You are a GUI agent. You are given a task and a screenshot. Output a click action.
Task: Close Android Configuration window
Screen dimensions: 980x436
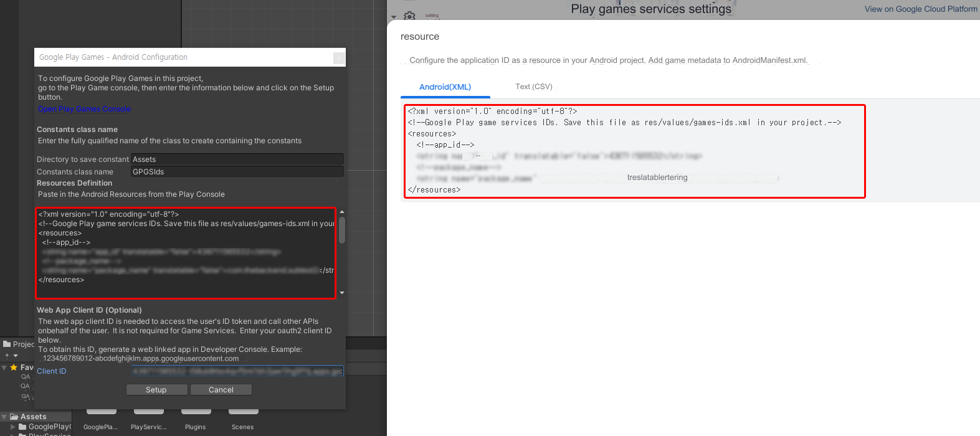[x=339, y=58]
